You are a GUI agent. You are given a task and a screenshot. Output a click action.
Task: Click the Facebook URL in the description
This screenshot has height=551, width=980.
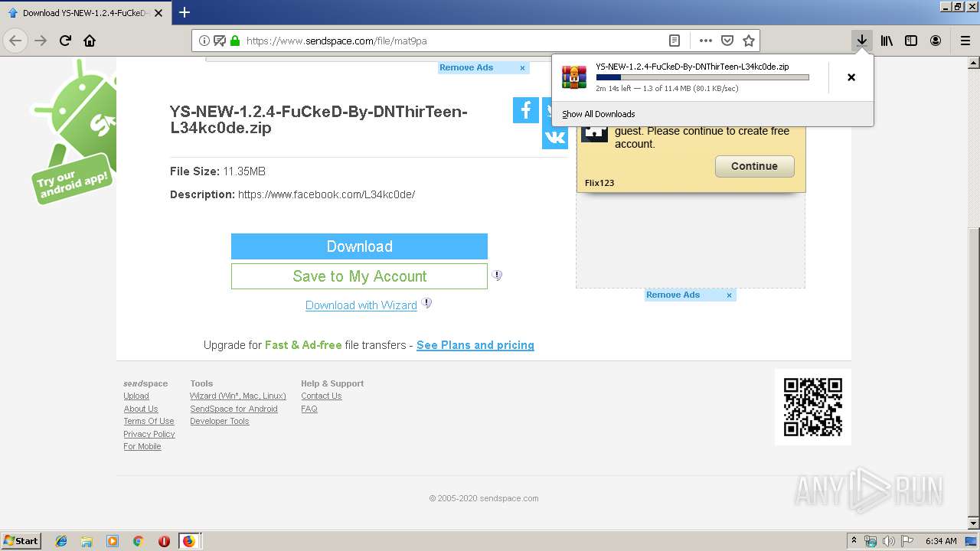(x=327, y=194)
